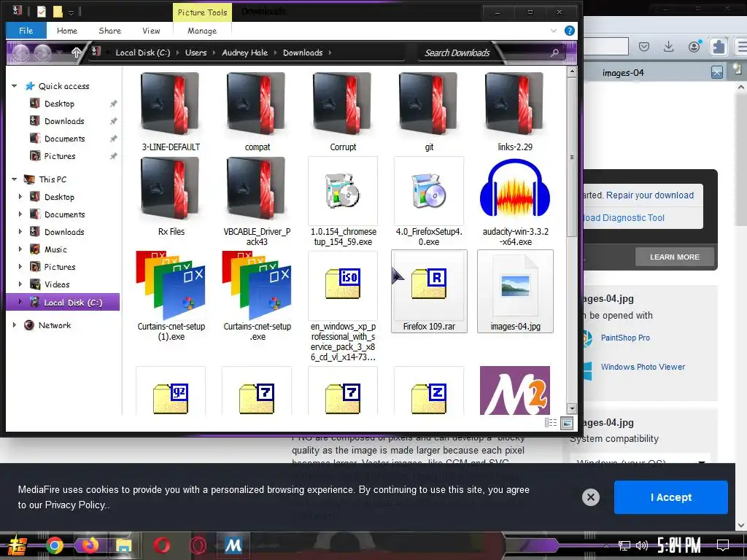Click the Pocket save icon in Firefox
747x560 pixels.
click(644, 46)
